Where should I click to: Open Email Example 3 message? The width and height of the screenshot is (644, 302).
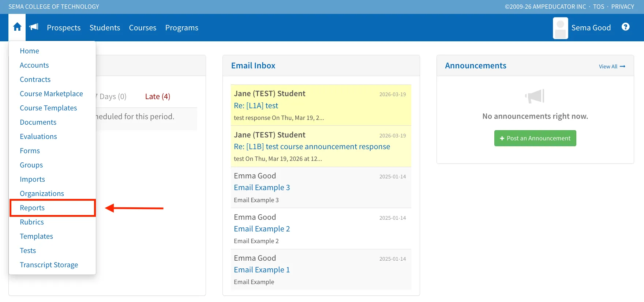click(x=262, y=188)
